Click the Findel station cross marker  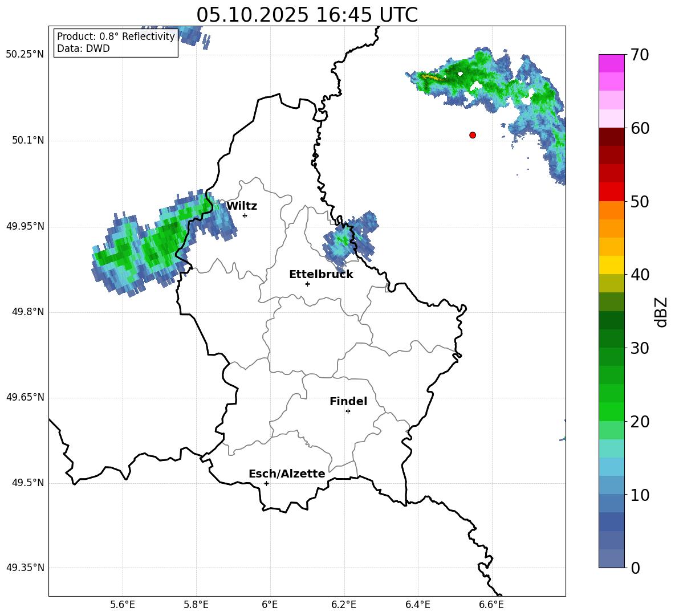(x=348, y=411)
